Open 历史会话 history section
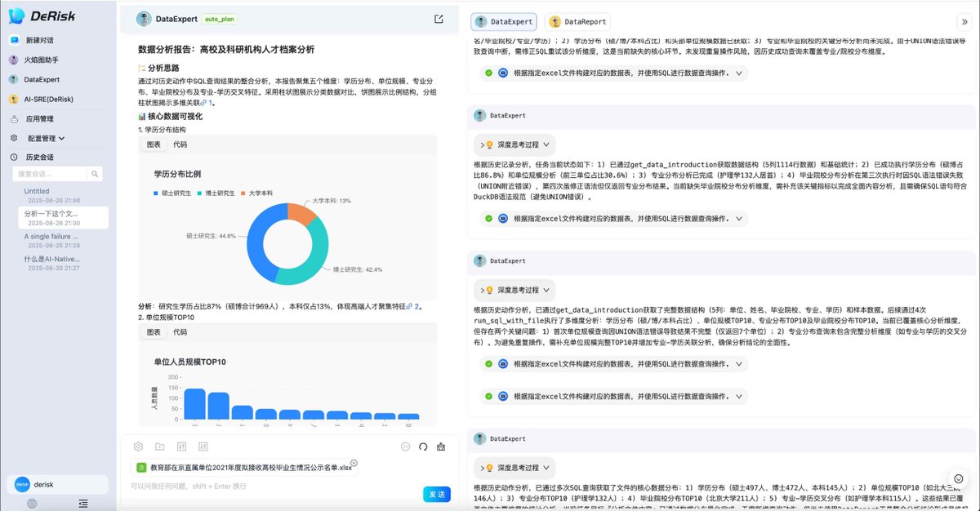The image size is (980, 511). pyautogui.click(x=39, y=157)
